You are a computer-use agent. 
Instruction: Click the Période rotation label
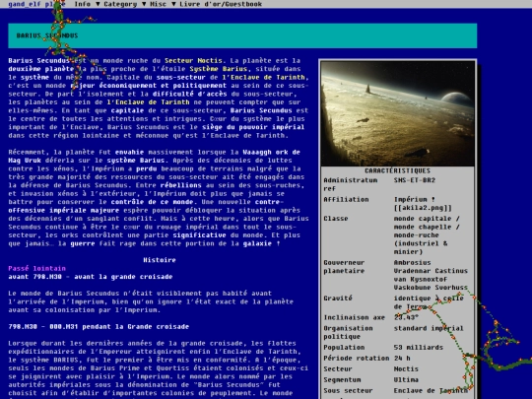(357, 359)
